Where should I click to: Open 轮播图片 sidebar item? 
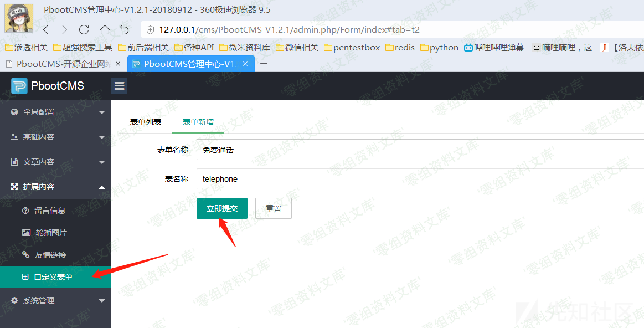tap(50, 233)
